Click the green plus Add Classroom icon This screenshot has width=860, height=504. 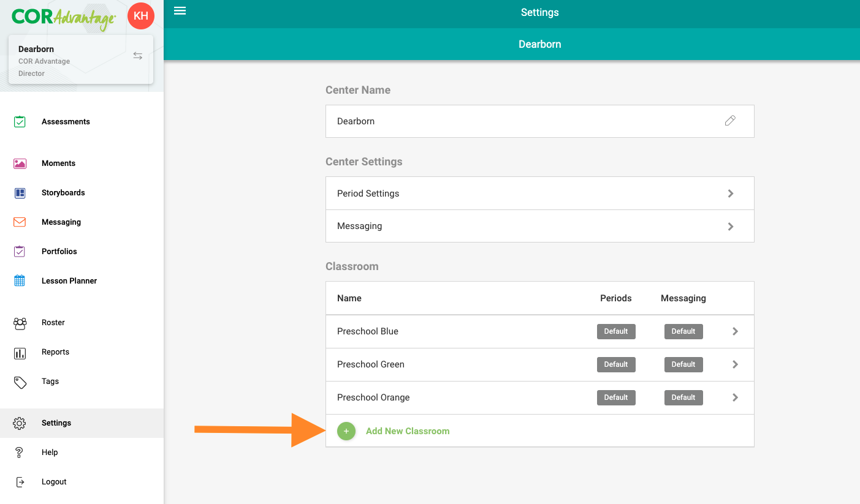pyautogui.click(x=346, y=431)
